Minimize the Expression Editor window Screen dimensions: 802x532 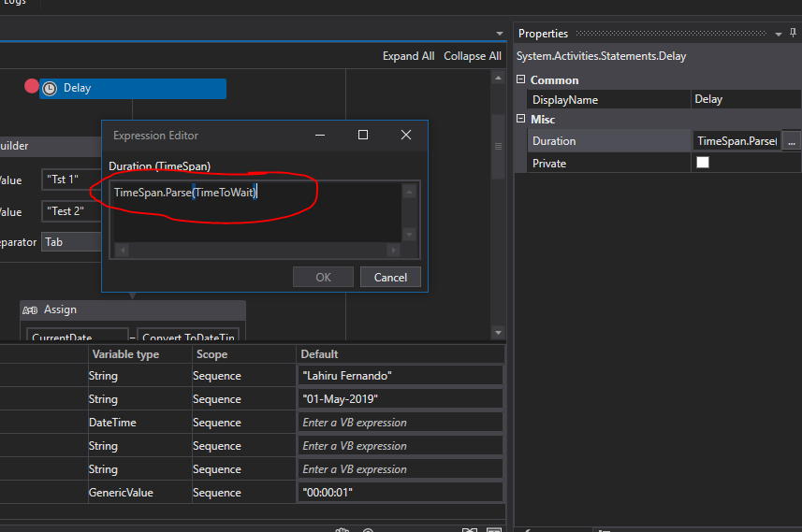tap(320, 135)
